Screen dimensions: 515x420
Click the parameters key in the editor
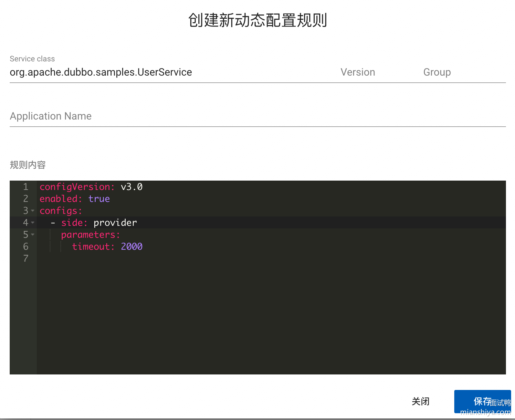pos(90,235)
